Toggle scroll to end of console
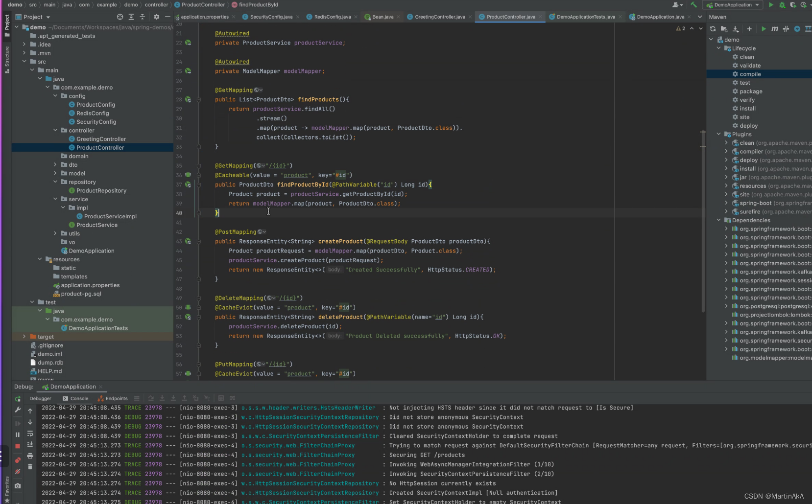812x504 pixels. (30, 445)
